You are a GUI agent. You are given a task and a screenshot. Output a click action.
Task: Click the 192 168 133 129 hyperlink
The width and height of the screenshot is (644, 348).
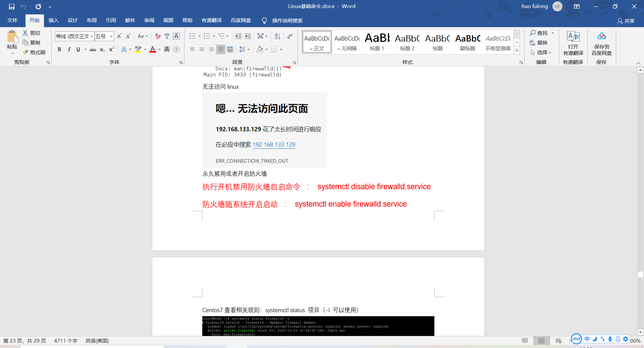[x=274, y=145]
